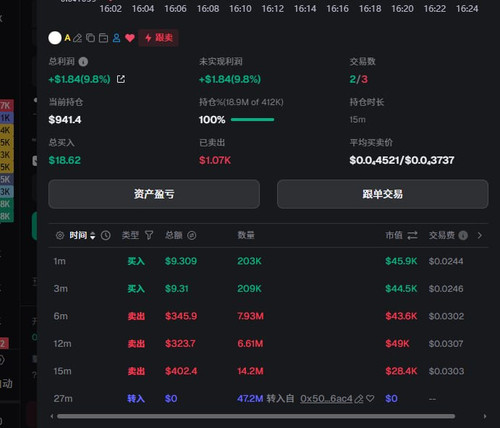This screenshot has width=500, height=428.
Task: Click the scrollbar right arrow
Action: 485,416
